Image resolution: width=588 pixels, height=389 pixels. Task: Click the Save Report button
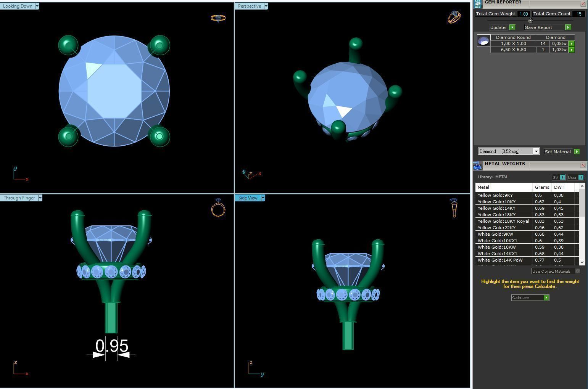point(544,27)
